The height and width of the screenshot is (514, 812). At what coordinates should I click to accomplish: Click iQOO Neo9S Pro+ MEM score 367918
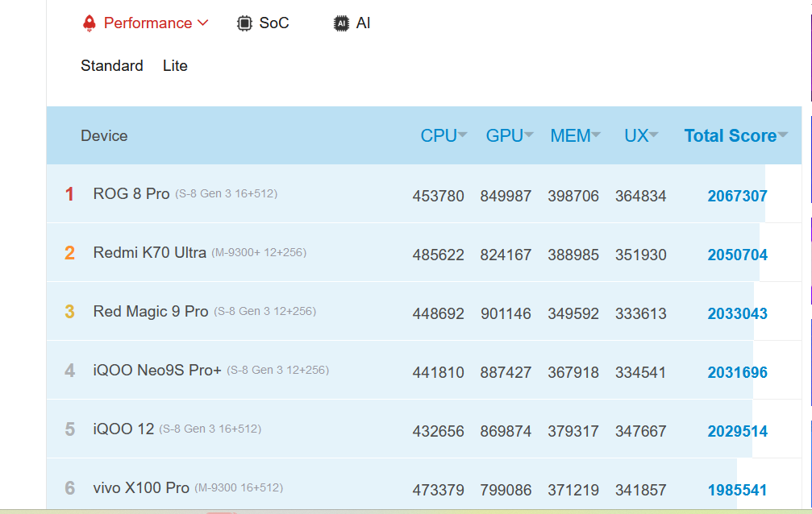(x=573, y=372)
